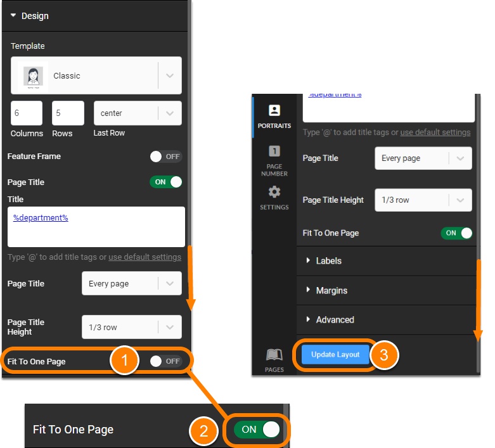Enable Fit To One Page in left panel

pyautogui.click(x=165, y=361)
